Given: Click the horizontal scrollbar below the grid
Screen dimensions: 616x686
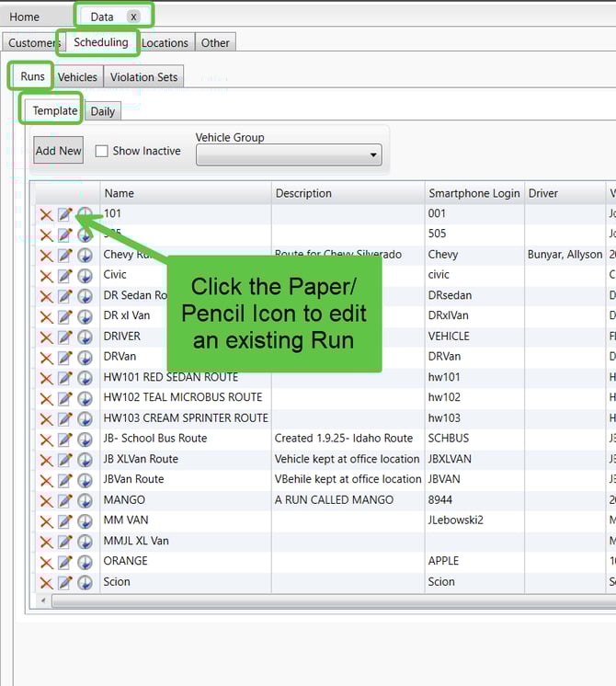Looking at the screenshot, I should click(x=331, y=600).
